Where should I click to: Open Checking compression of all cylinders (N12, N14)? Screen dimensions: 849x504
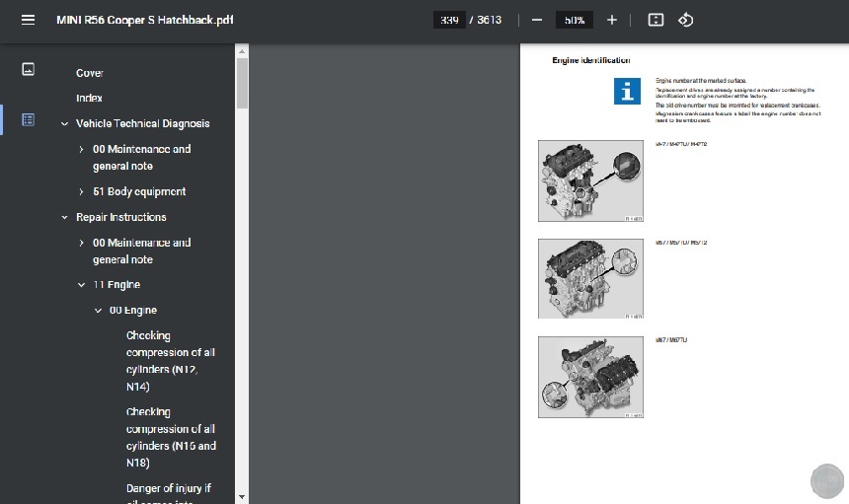coord(171,361)
